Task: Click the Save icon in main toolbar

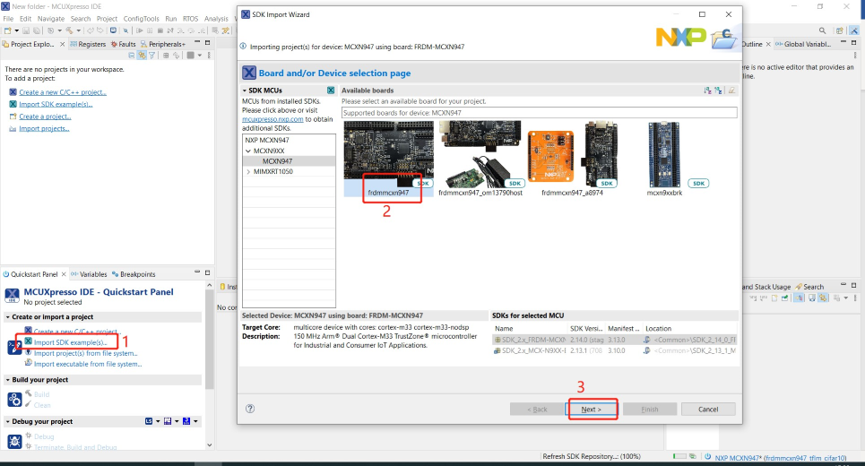Action: click(26, 30)
